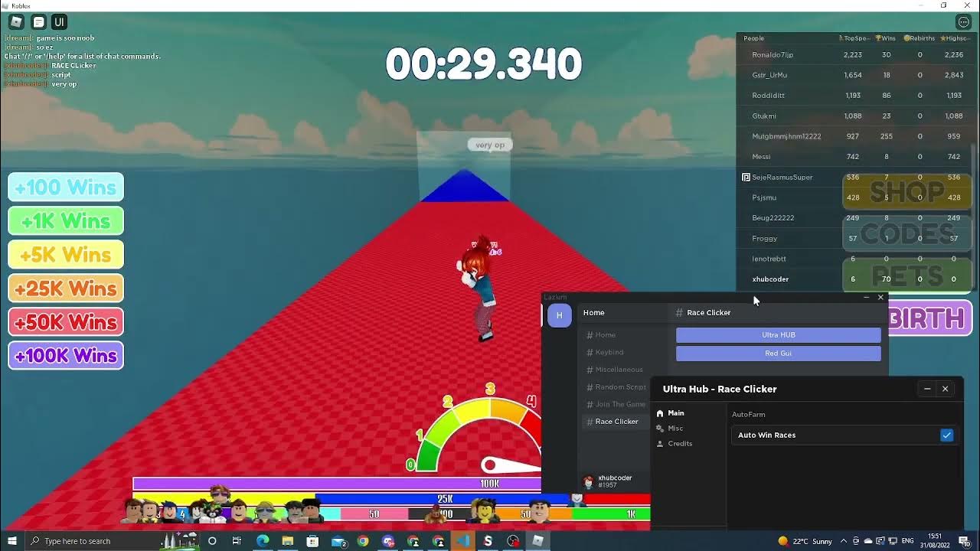980x551 pixels.
Task: Click the taskbar clock showing 15:51
Action: coord(935,541)
